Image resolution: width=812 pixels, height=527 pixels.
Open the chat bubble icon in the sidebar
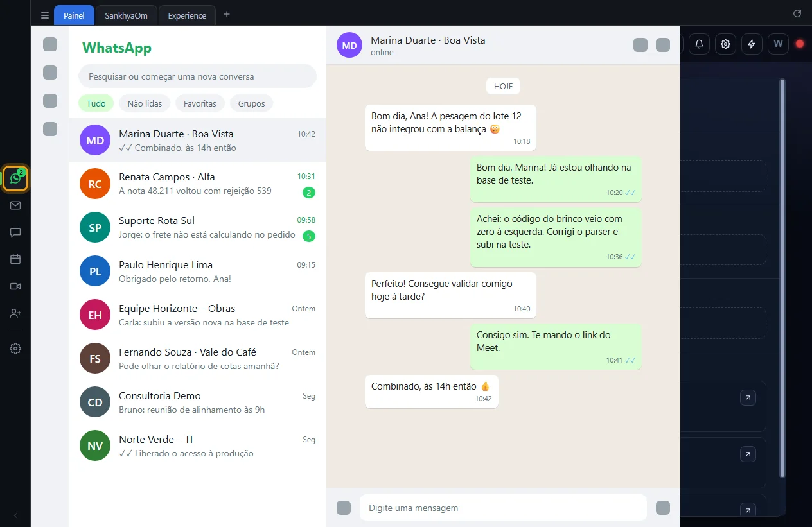pos(15,232)
